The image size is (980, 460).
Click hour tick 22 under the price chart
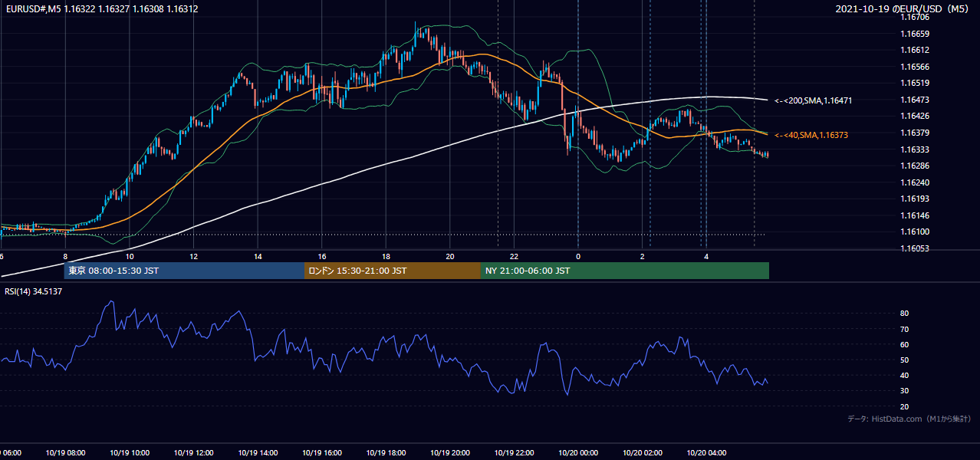coord(514,256)
